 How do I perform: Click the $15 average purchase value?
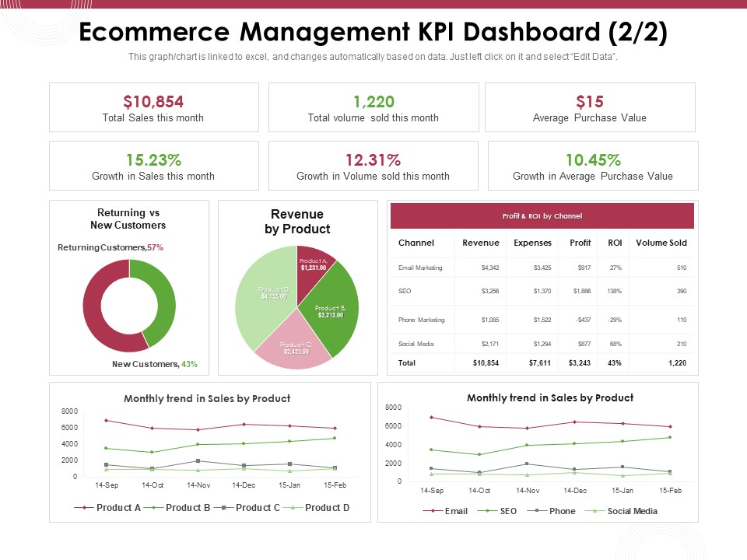point(589,101)
